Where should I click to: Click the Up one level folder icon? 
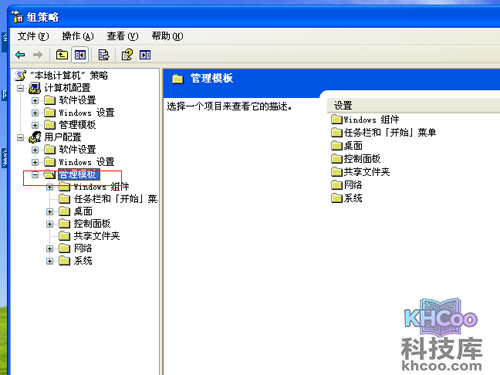[x=62, y=55]
